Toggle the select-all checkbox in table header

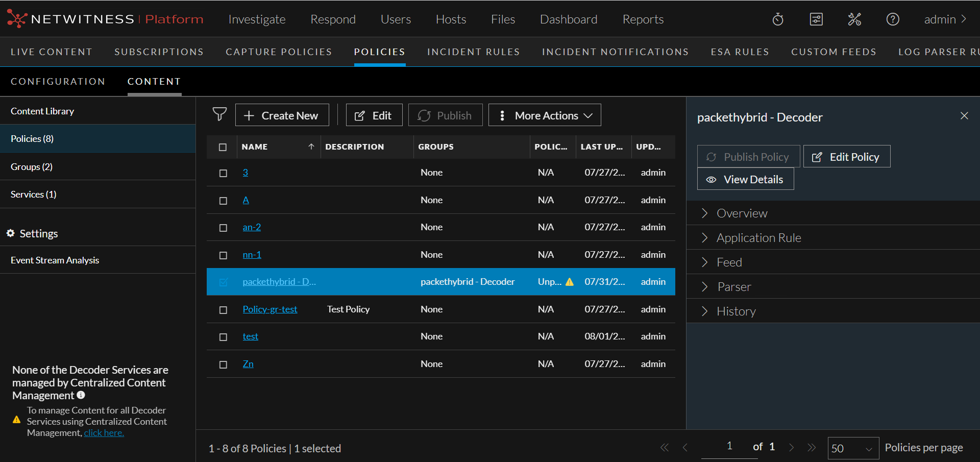(223, 147)
